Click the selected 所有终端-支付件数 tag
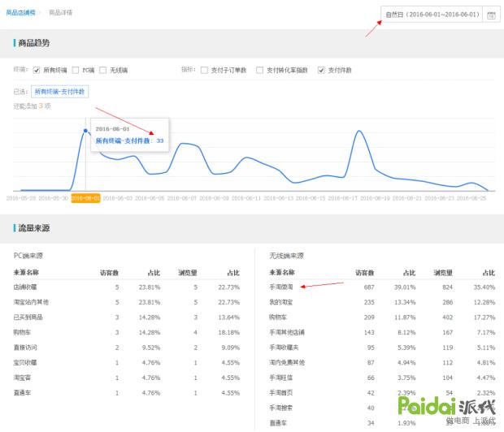 click(60, 92)
